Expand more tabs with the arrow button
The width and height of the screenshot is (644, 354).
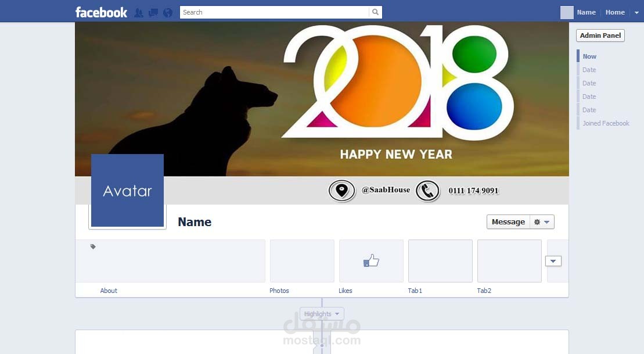(553, 261)
